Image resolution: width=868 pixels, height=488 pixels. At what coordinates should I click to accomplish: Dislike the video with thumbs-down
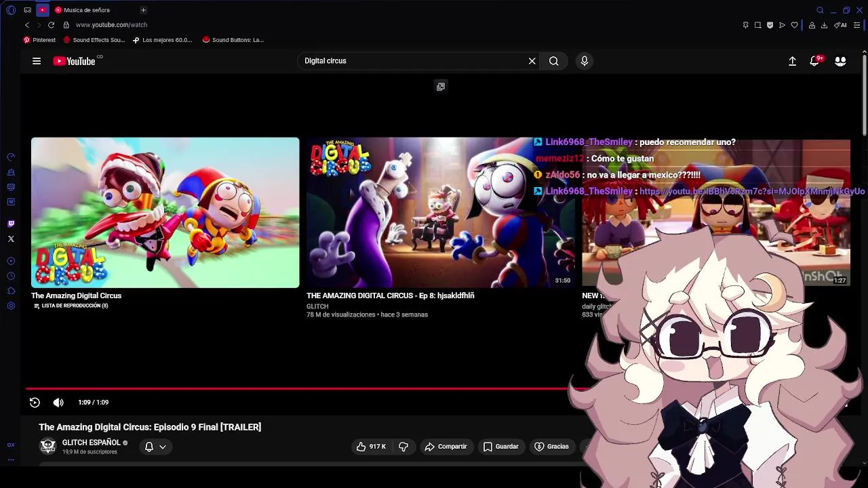(403, 447)
